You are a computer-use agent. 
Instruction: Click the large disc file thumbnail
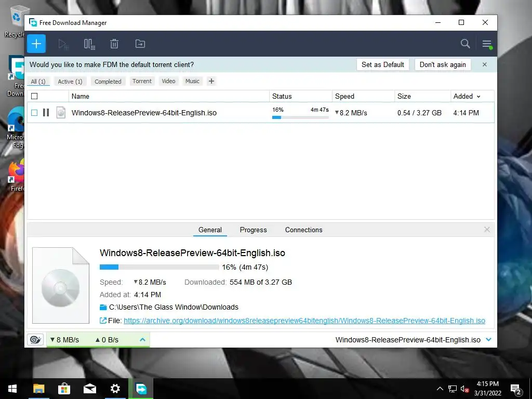coord(61,285)
